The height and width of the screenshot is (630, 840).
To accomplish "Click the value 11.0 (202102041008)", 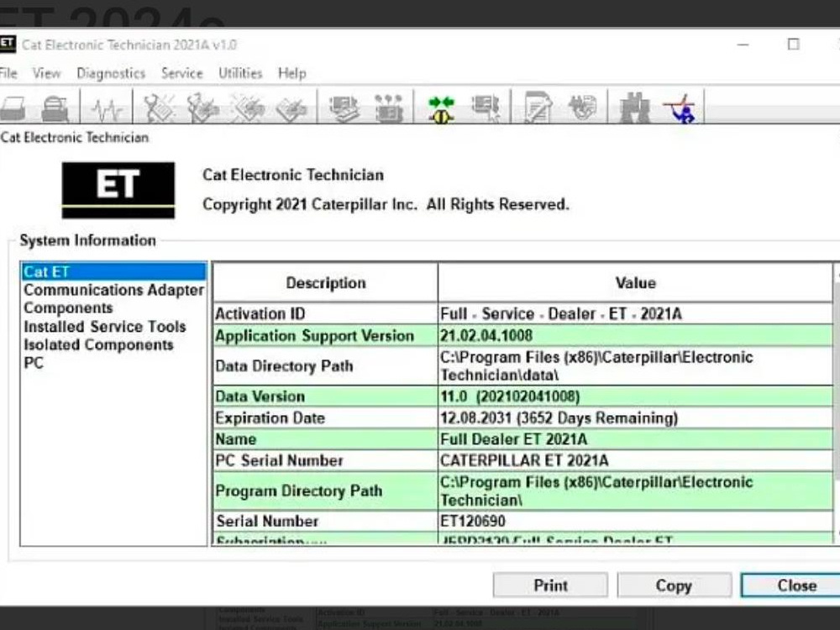I will click(x=635, y=396).
